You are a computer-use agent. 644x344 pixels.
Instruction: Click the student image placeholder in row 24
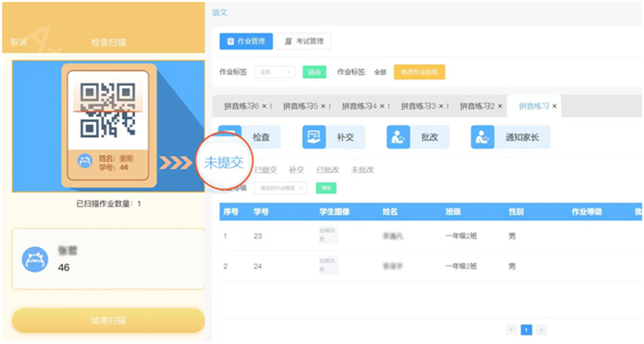328,266
